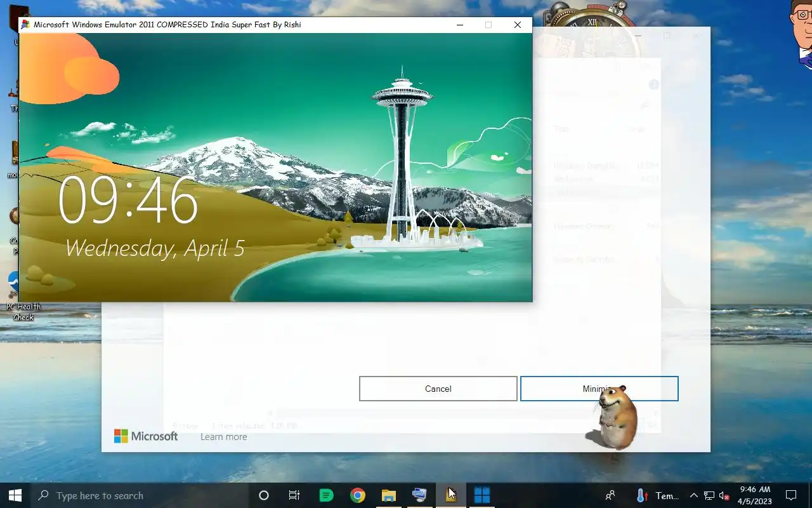The height and width of the screenshot is (508, 812).
Task: Expand the hidden system tray icons
Action: [x=694, y=496]
